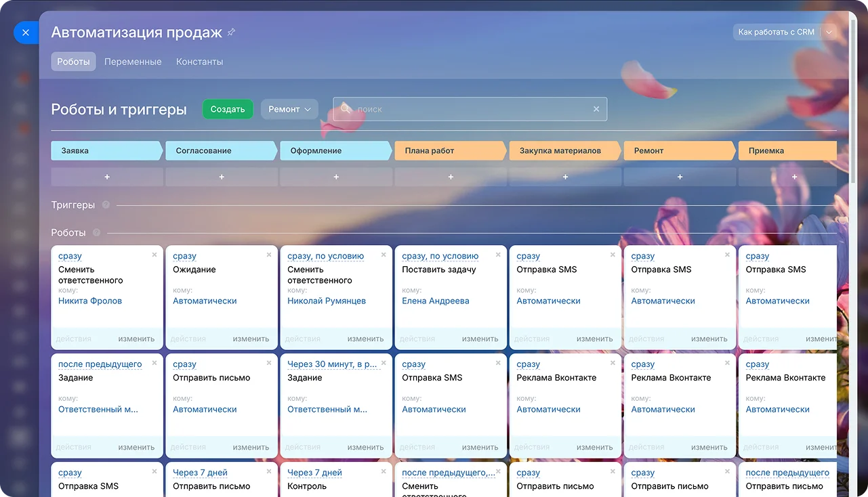Switch to the Переменные tab

(x=133, y=62)
